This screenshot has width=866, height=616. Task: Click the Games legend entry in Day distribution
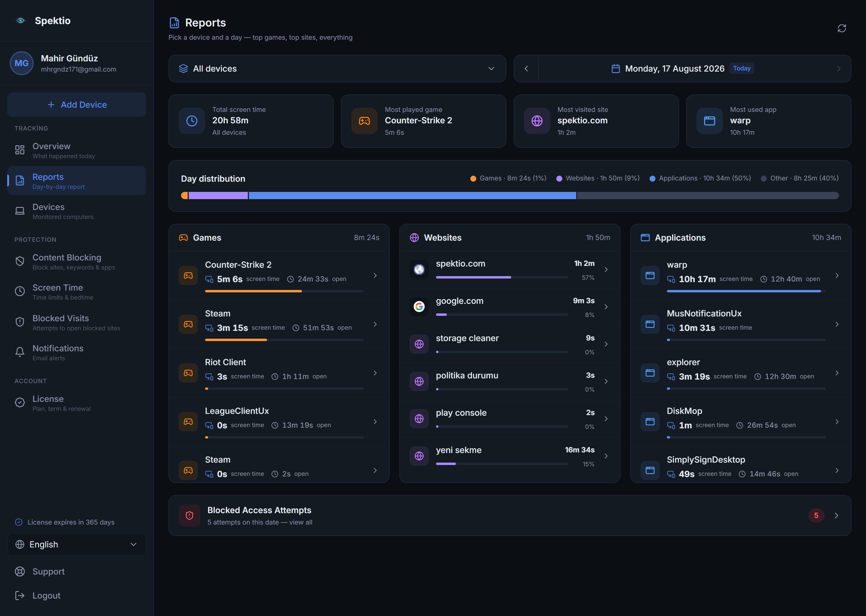point(508,178)
